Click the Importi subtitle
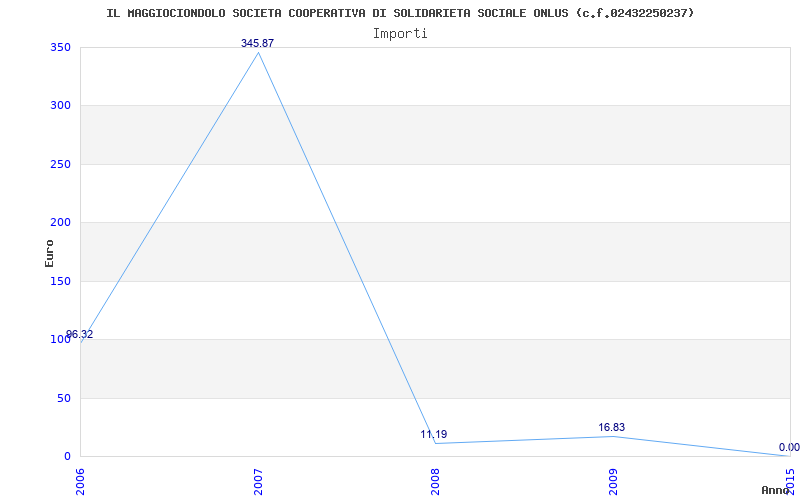Image resolution: width=800 pixels, height=500 pixels. coord(400,34)
